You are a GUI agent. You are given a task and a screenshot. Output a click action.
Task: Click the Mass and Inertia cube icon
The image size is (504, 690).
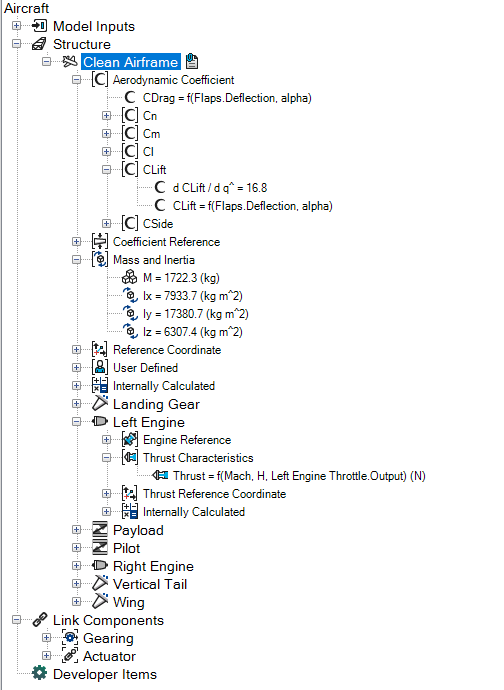[100, 259]
